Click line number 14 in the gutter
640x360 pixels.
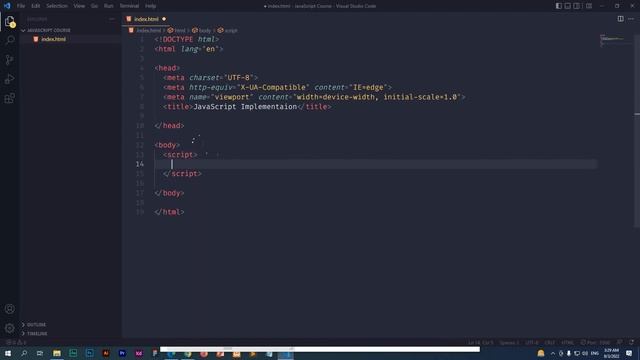(140, 164)
